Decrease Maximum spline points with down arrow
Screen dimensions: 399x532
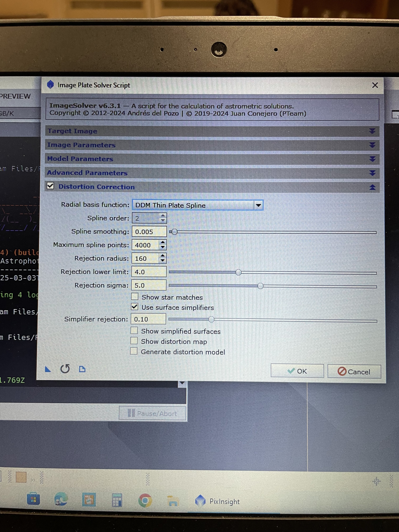[x=163, y=247]
